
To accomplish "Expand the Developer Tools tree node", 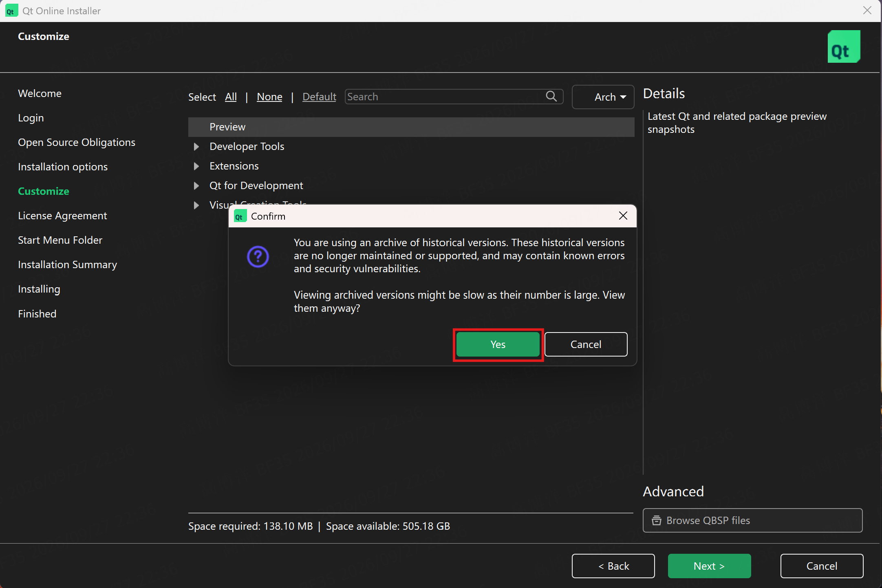I will [196, 146].
